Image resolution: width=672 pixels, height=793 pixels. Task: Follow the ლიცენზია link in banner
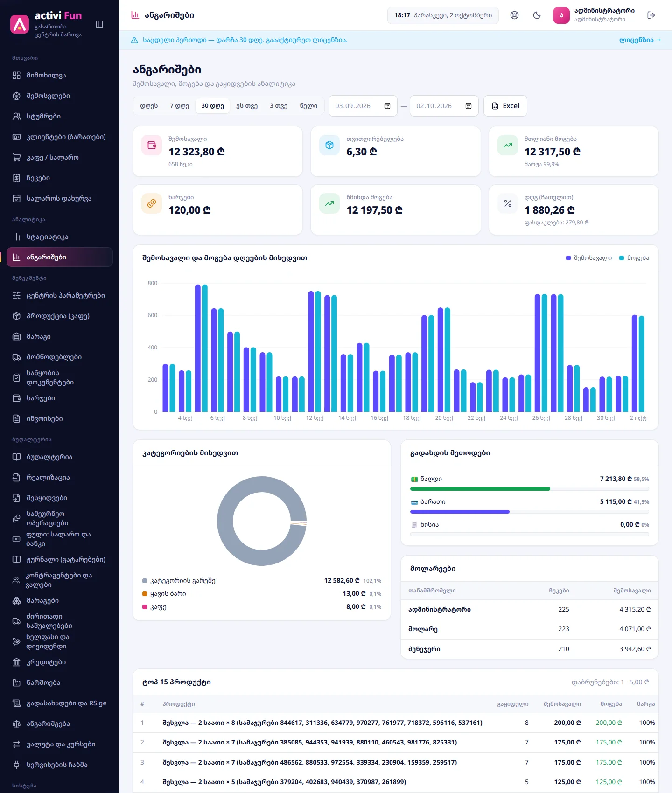pyautogui.click(x=640, y=40)
